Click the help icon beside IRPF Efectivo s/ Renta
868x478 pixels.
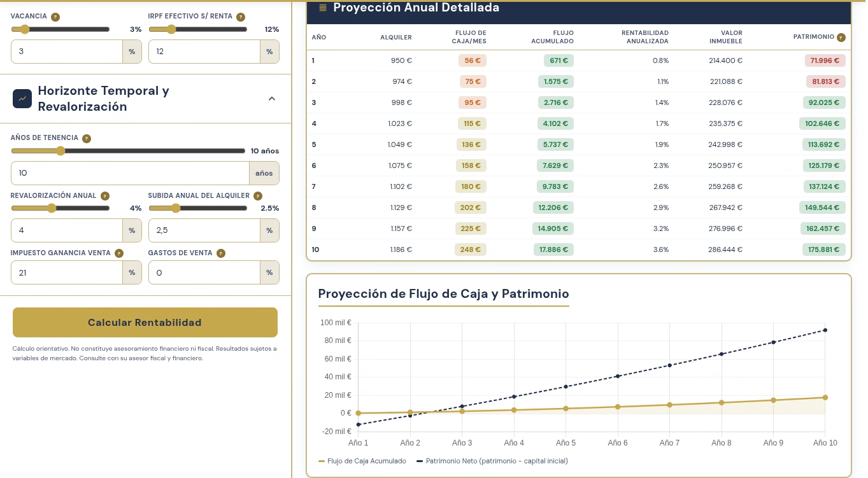point(240,17)
